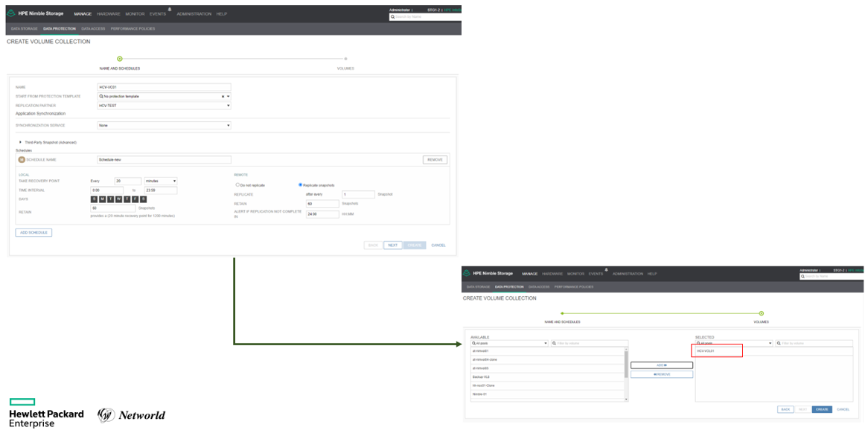Click the AVAILABLE Filter by volume field
Image resolution: width=868 pixels, height=436 pixels.
pyautogui.click(x=590, y=344)
